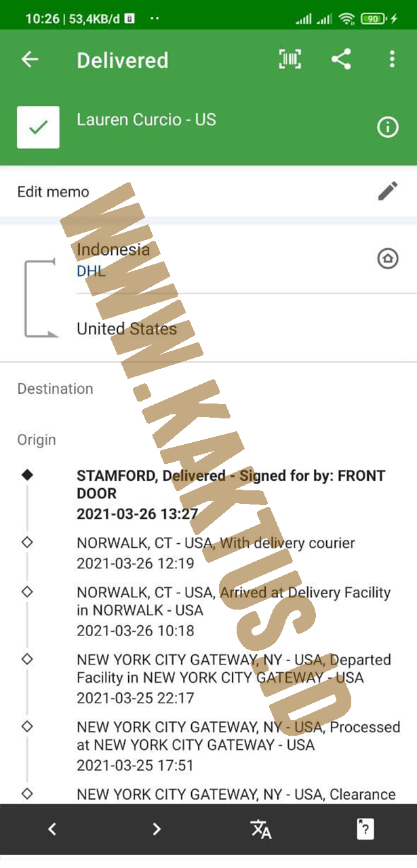417x868 pixels.
Task: Open the DHL carrier link
Action: 91,271
